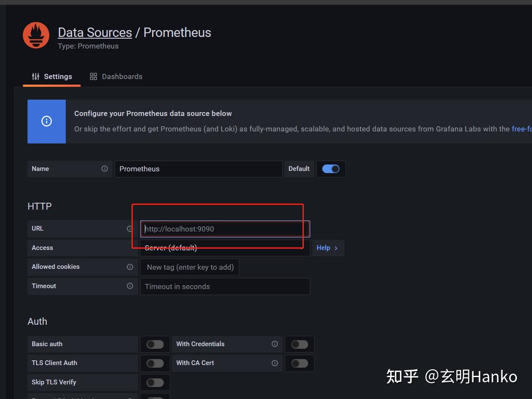The height and width of the screenshot is (399, 532).
Task: Open the Access Server (default) dropdown
Action: click(224, 248)
